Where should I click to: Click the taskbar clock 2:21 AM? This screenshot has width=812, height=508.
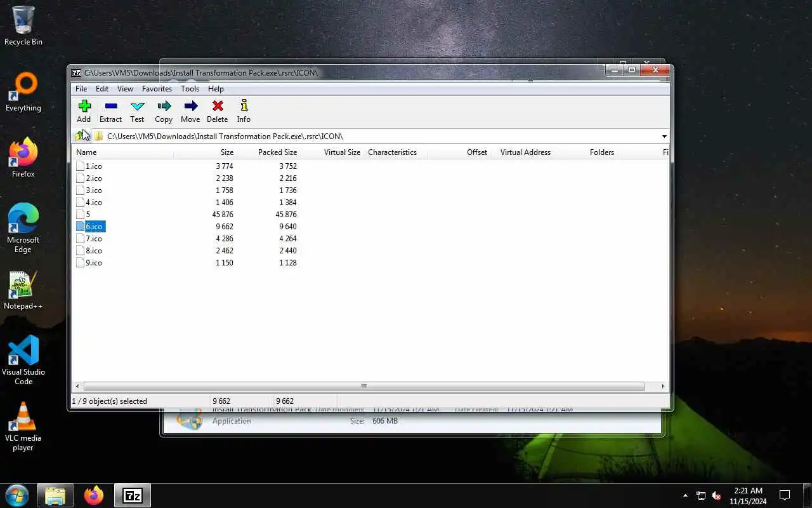[748, 490]
